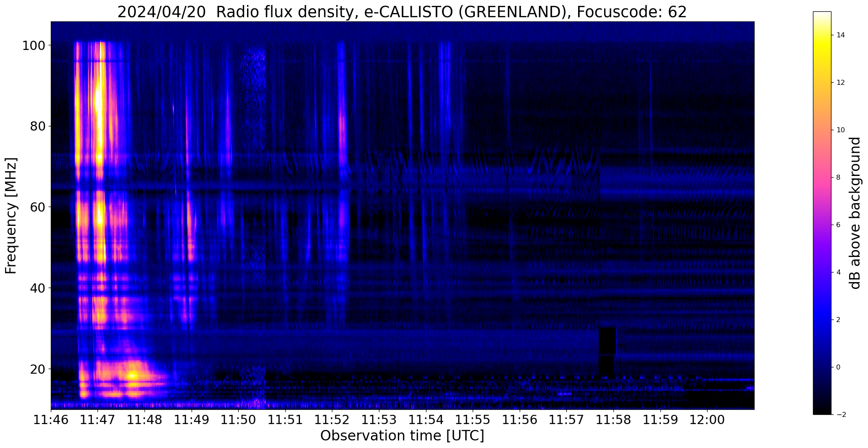The height and width of the screenshot is (448, 868).
Task: Click the colorbar tick label 12
Action: coord(841,83)
